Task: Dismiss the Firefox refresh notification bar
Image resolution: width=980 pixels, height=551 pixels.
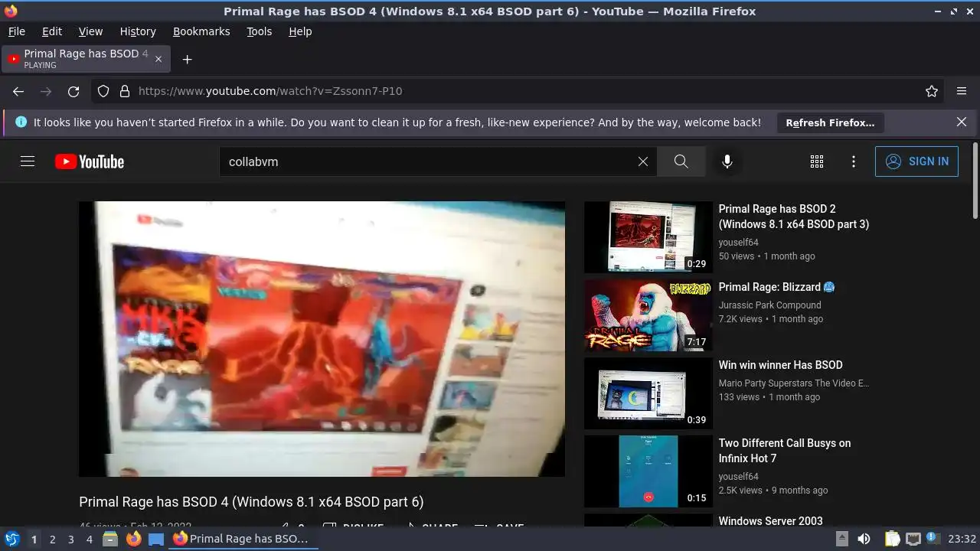Action: click(x=962, y=122)
